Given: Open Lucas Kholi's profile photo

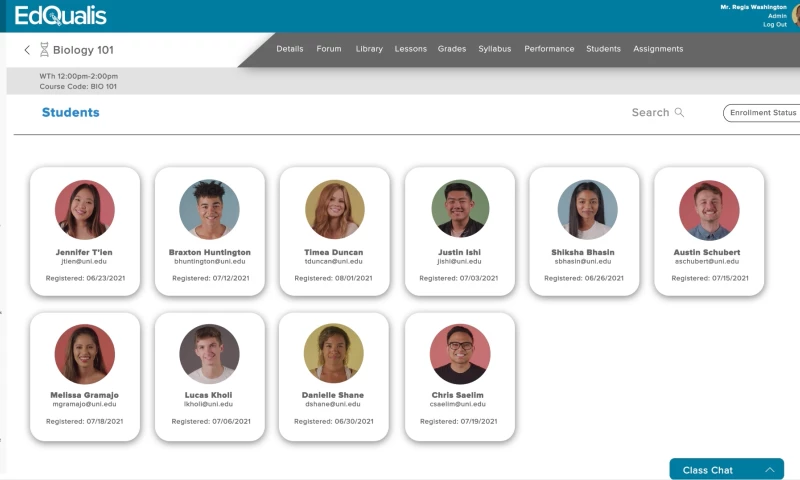Looking at the screenshot, I should [x=209, y=354].
